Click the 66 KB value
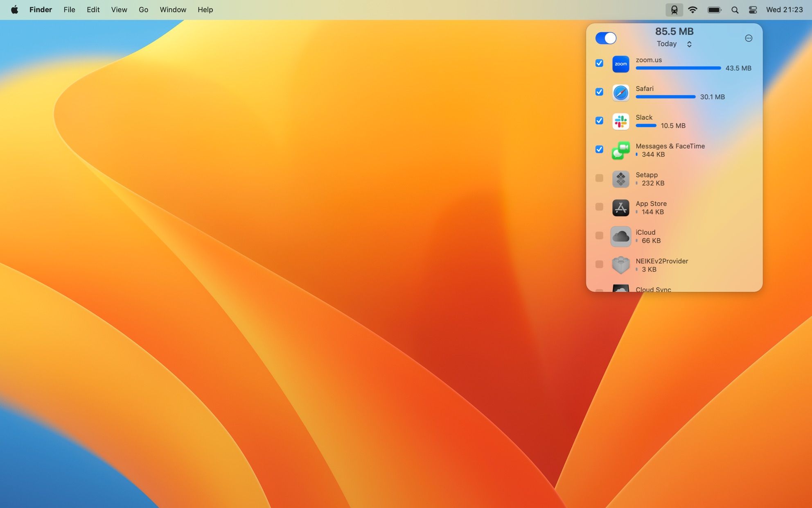This screenshot has width=812, height=508. 651,240
